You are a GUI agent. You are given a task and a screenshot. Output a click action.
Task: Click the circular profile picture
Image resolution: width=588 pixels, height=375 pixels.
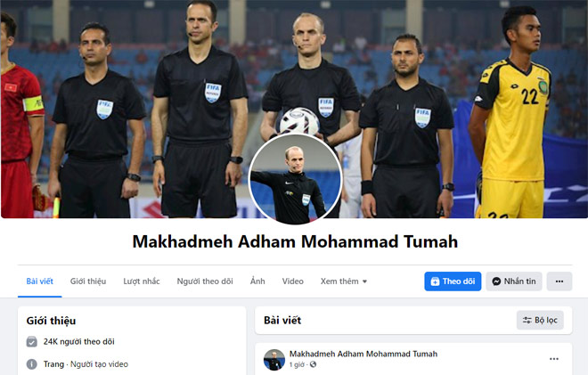click(x=295, y=179)
